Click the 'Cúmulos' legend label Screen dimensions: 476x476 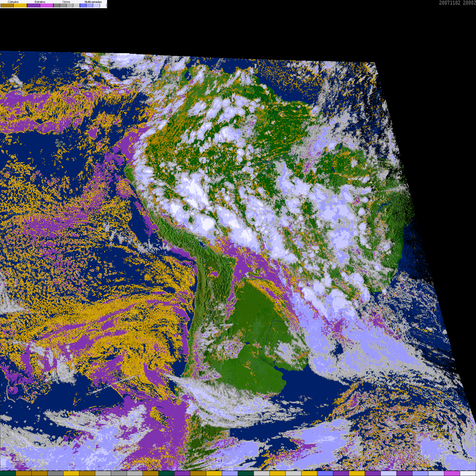[x=13, y=2]
